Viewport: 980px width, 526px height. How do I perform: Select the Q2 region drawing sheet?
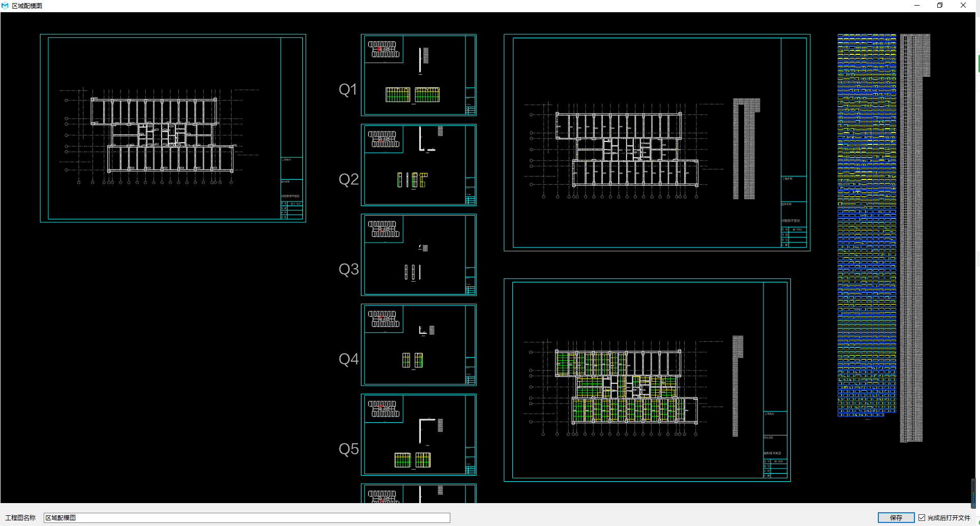click(419, 165)
